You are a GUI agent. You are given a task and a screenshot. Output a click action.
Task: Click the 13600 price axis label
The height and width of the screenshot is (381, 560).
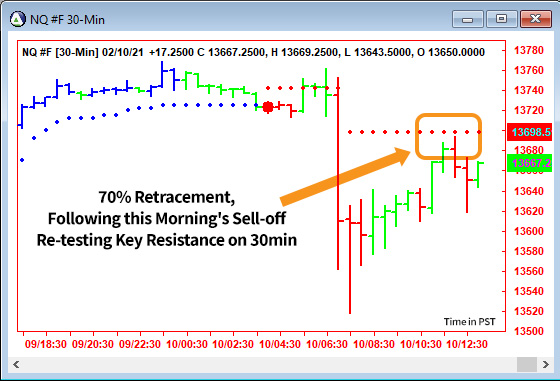[529, 231]
